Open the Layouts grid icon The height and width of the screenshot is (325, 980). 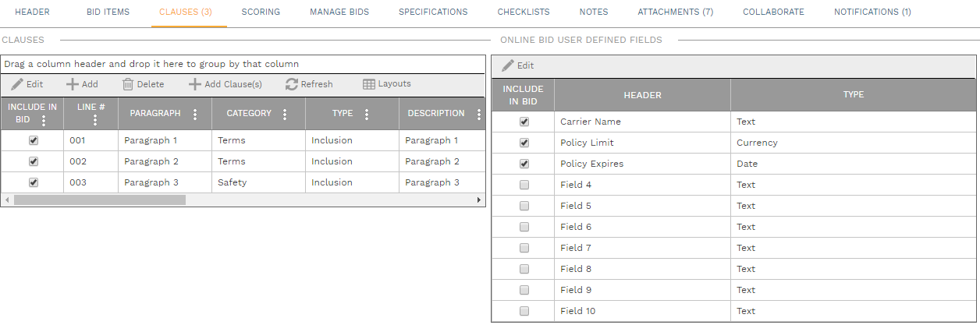[x=369, y=84]
